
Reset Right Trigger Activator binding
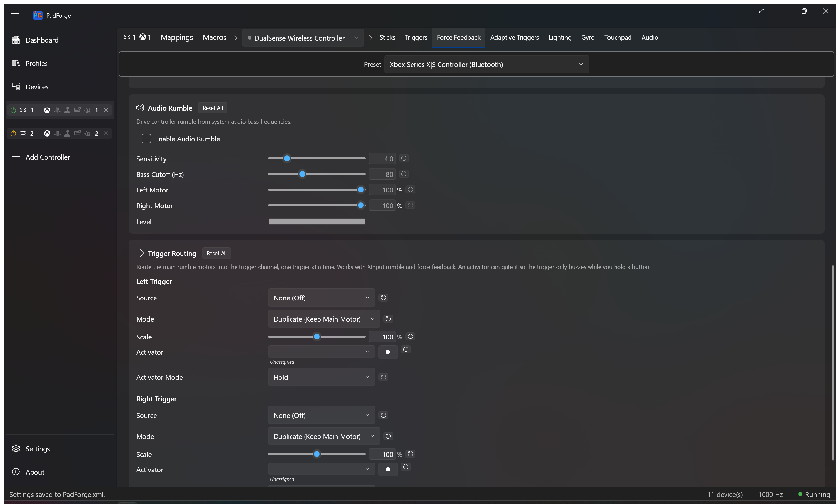click(406, 467)
